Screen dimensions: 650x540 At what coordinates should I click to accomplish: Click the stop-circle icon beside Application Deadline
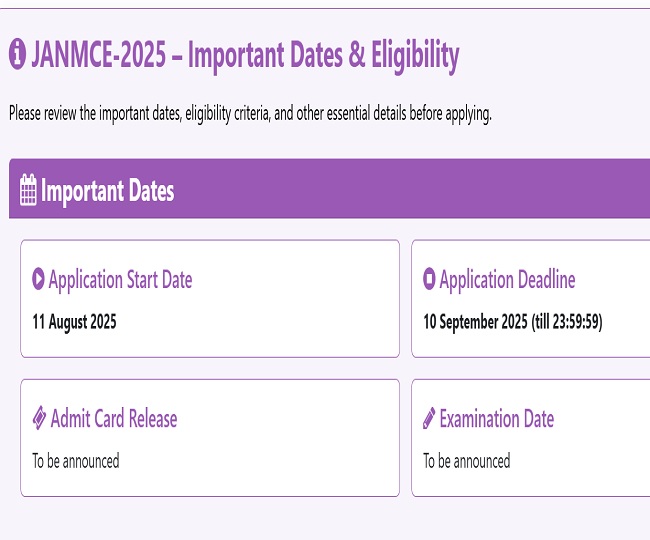(429, 279)
